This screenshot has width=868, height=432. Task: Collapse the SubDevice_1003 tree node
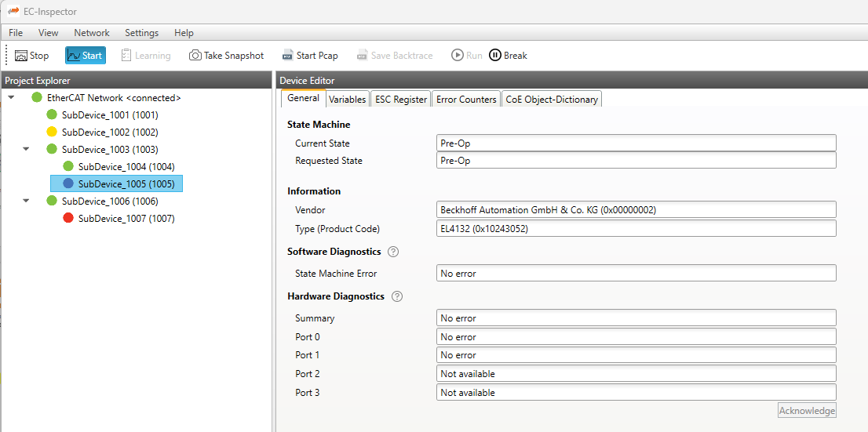26,149
